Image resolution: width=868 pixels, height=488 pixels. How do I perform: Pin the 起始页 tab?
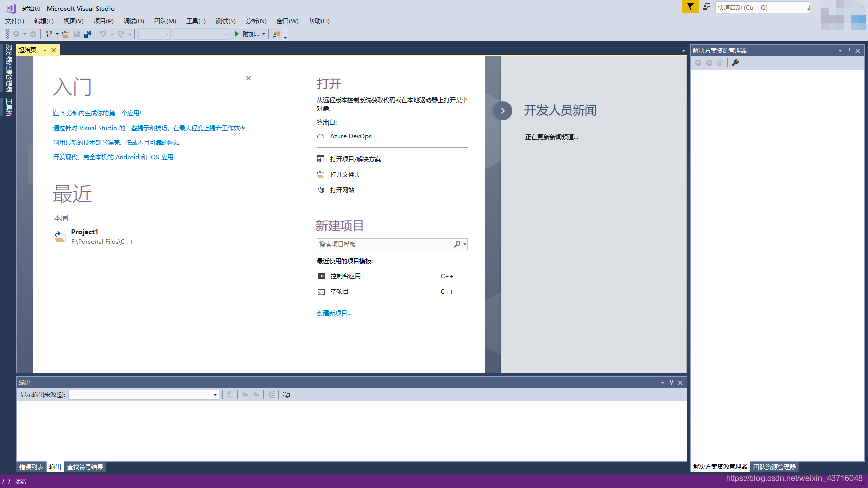[x=45, y=50]
